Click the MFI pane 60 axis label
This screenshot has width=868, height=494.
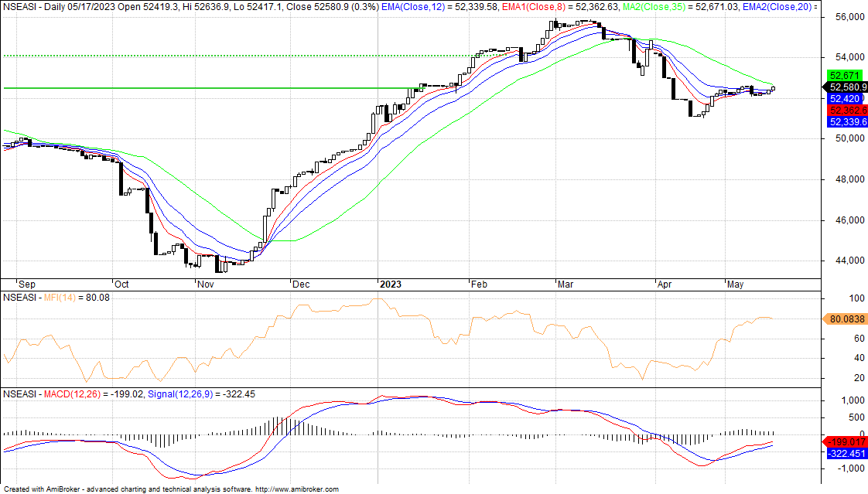(859, 339)
